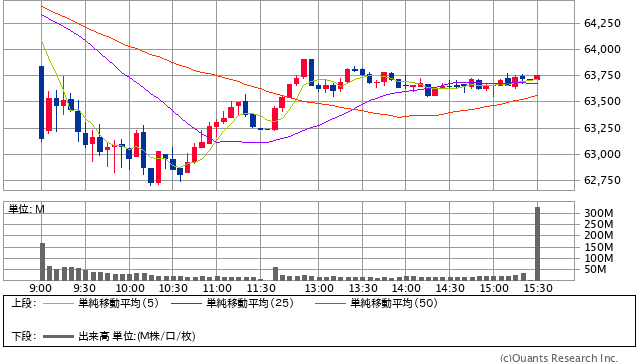This screenshot has width=638, height=362.
Task: Click the 150M volume axis label
Action: coord(599,247)
